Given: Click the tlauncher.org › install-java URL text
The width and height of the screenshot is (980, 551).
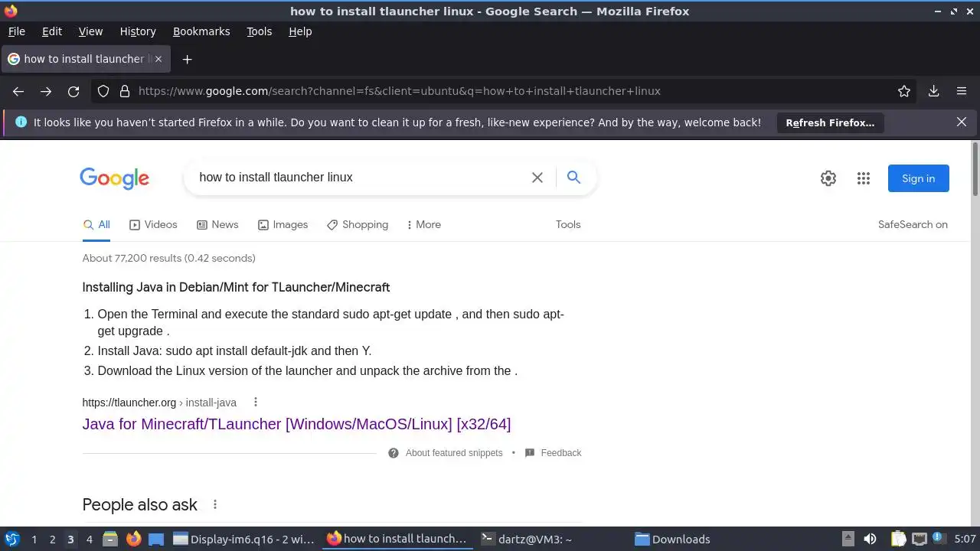Looking at the screenshot, I should pyautogui.click(x=159, y=403).
